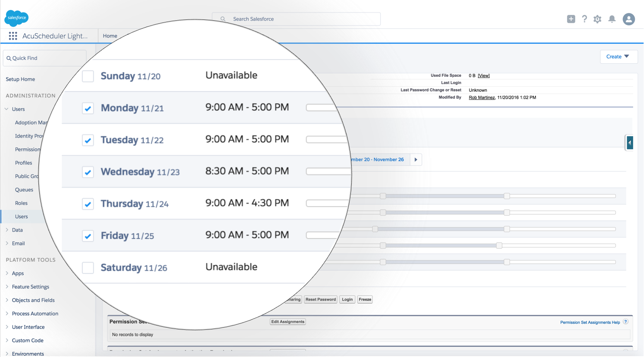Screen dimensions: 644x357
Task: Collapse the Users section chevron
Action: point(7,109)
